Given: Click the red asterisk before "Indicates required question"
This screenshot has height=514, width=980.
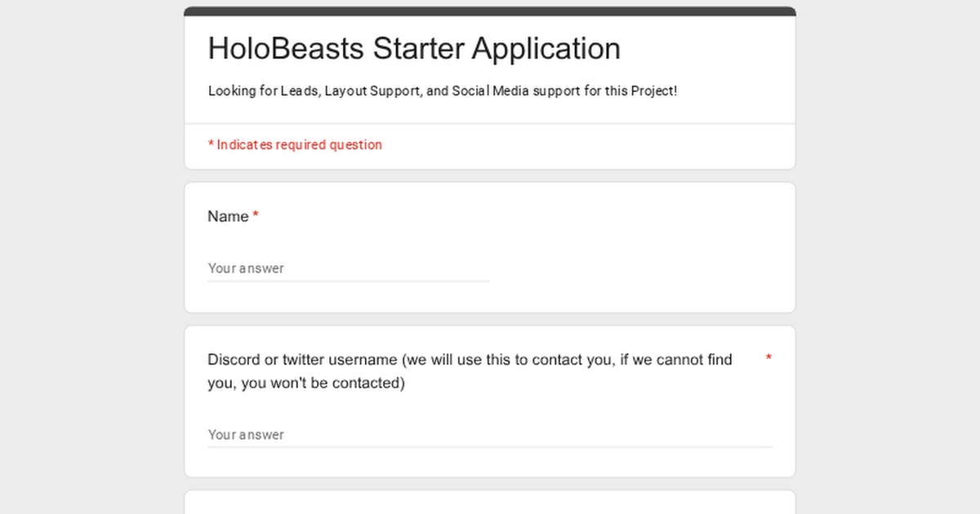Looking at the screenshot, I should point(211,144).
